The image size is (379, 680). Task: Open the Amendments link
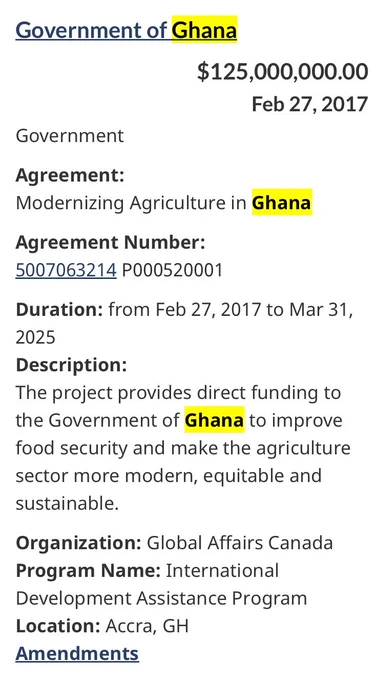pos(77,653)
